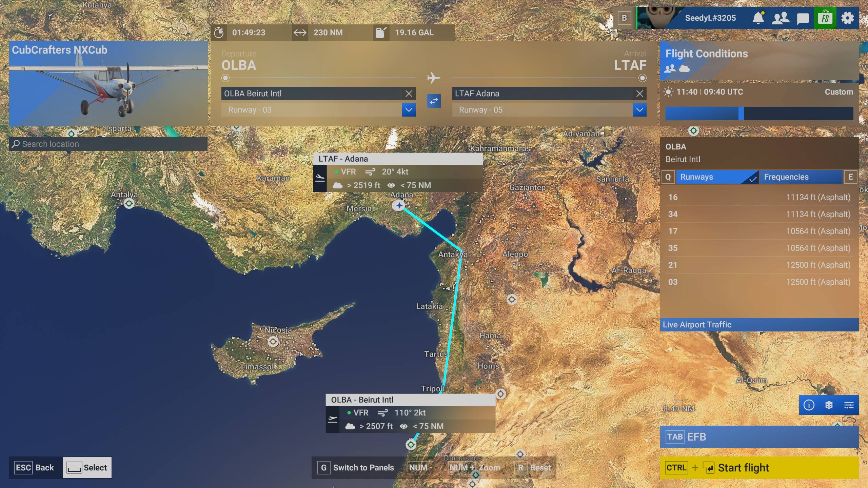
Task: Open the friends/multiplayer icon
Action: (780, 18)
